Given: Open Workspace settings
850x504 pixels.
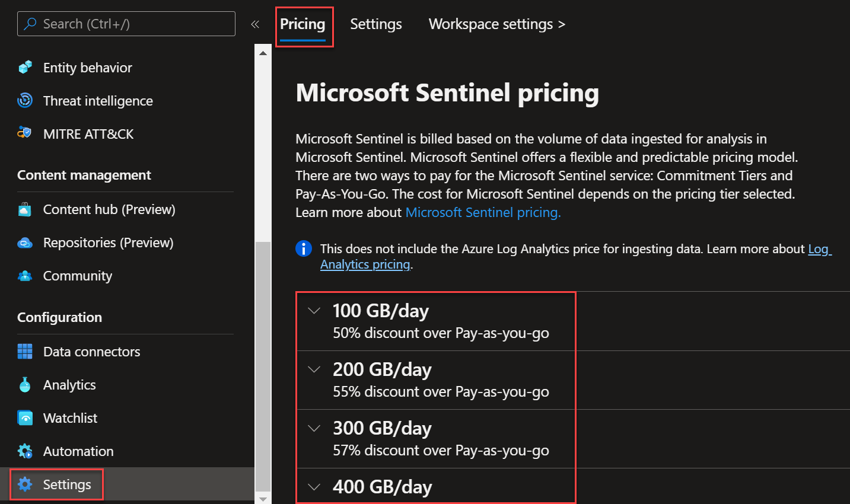Looking at the screenshot, I should click(x=496, y=24).
